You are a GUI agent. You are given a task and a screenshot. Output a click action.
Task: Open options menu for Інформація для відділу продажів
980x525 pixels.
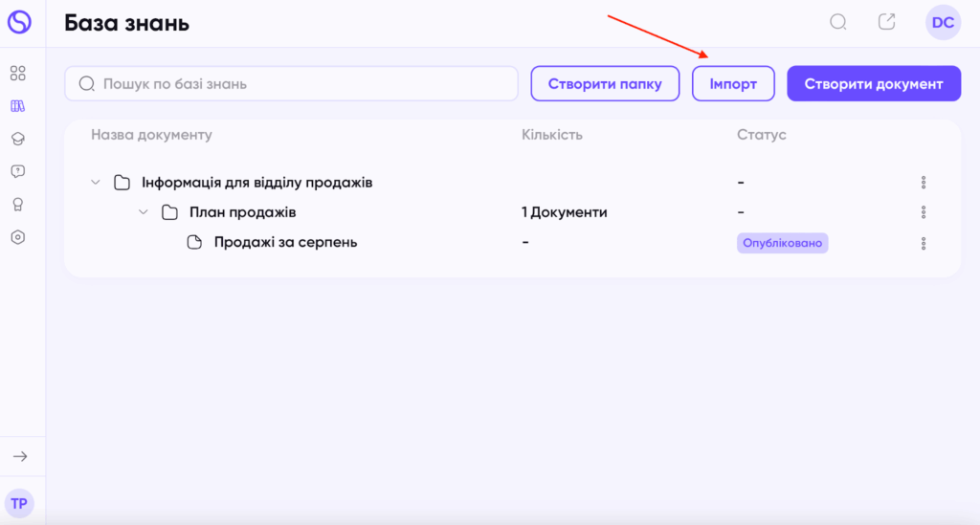click(924, 183)
